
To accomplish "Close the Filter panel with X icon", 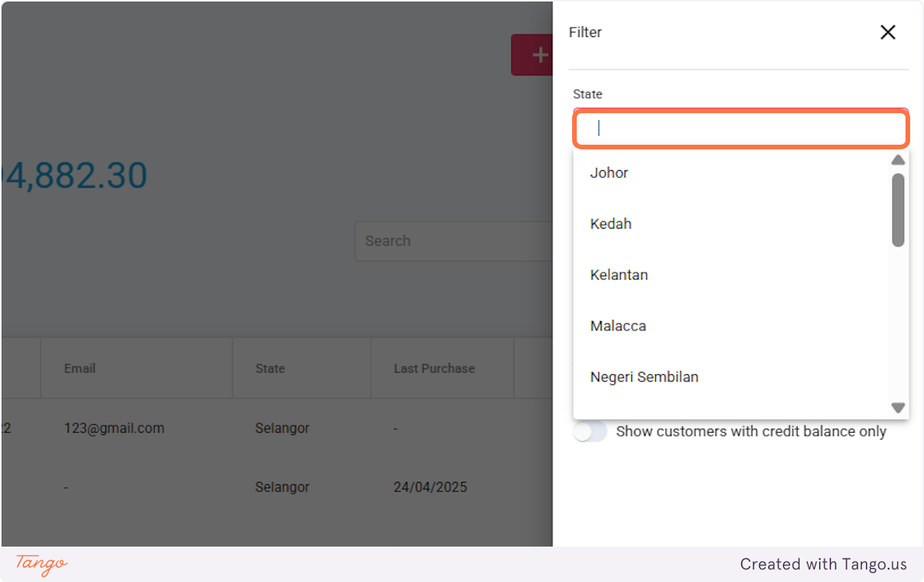I will pos(888,32).
